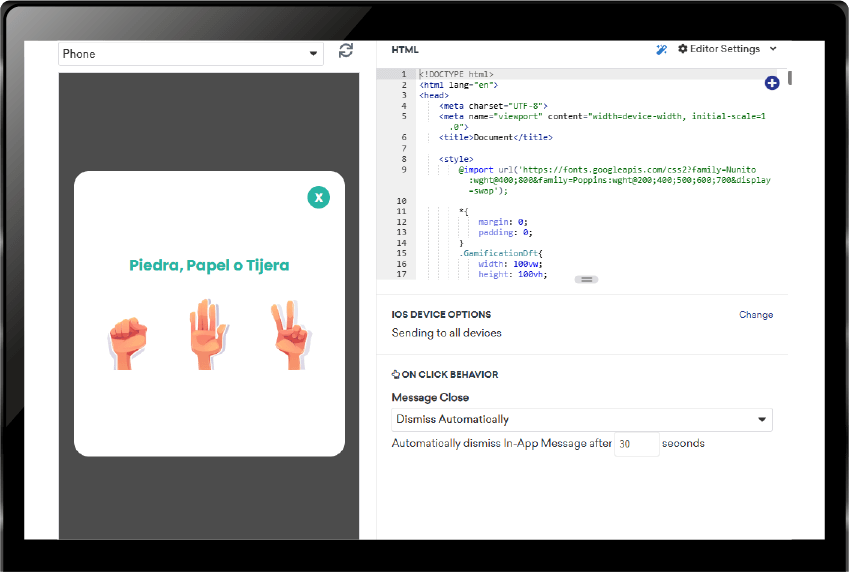
Task: Select the scissors (Tijera) hand image
Action: click(291, 335)
